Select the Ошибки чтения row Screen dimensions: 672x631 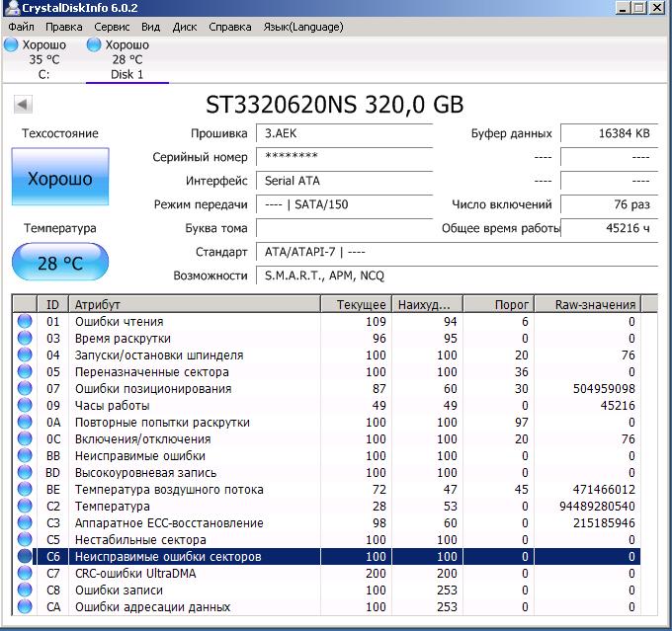326,321
